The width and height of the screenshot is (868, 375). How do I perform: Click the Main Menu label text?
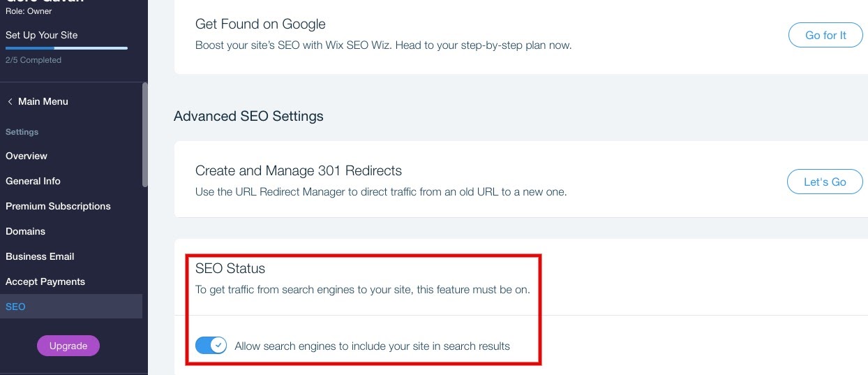pyautogui.click(x=43, y=101)
